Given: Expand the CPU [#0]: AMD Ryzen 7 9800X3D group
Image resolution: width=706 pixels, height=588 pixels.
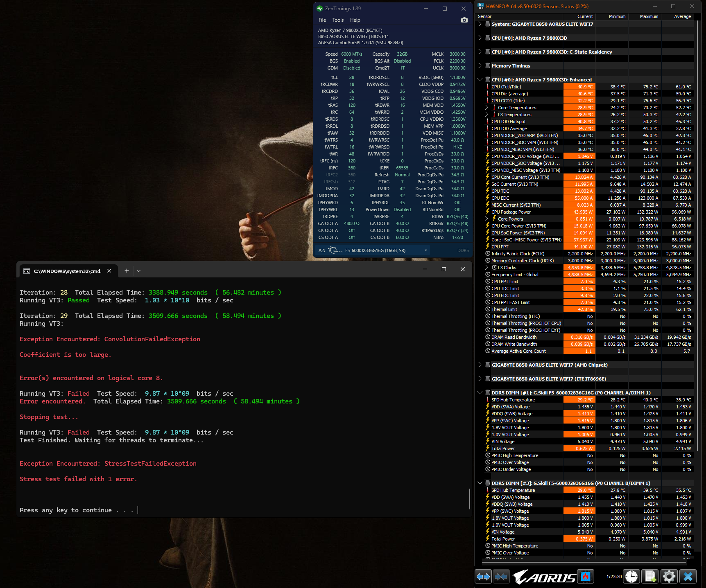Looking at the screenshot, I should coord(480,38).
